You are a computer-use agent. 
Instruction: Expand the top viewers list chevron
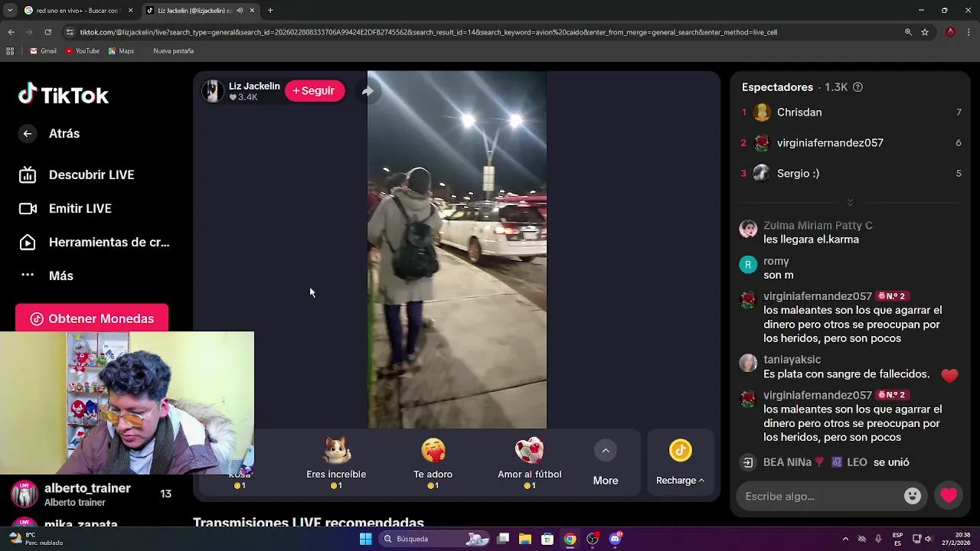[850, 203]
